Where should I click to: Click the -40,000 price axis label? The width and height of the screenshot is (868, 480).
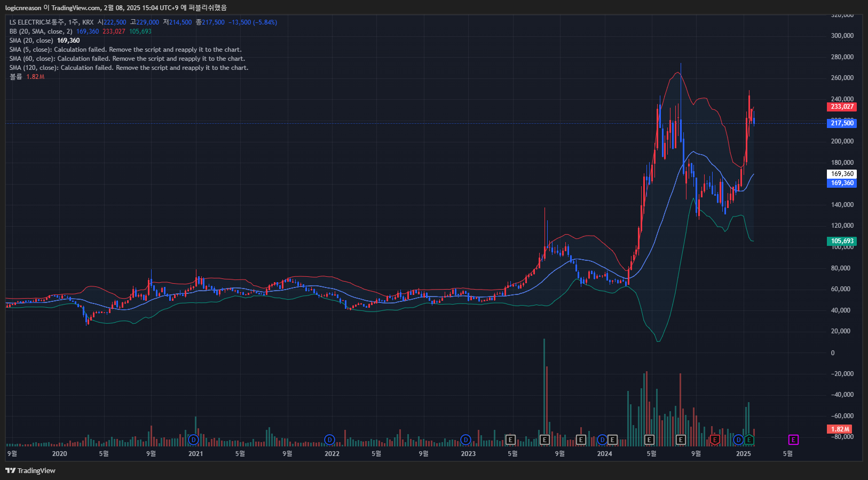(842, 395)
